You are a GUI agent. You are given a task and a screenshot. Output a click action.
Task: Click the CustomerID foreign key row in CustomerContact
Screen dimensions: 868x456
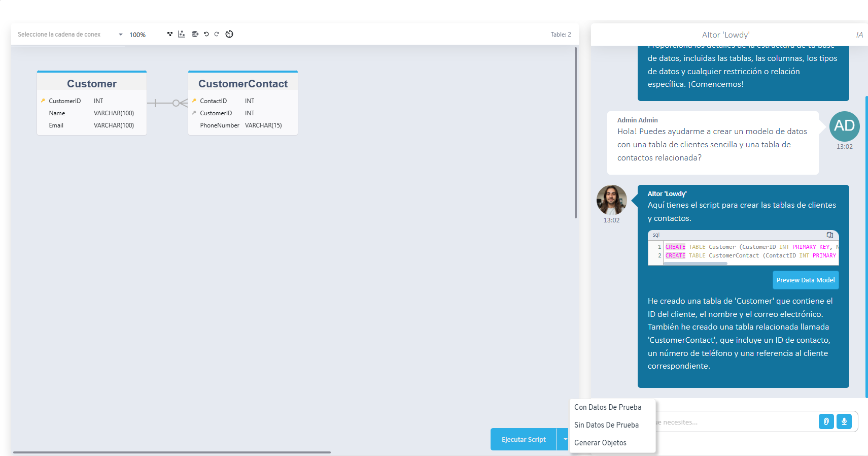(243, 113)
